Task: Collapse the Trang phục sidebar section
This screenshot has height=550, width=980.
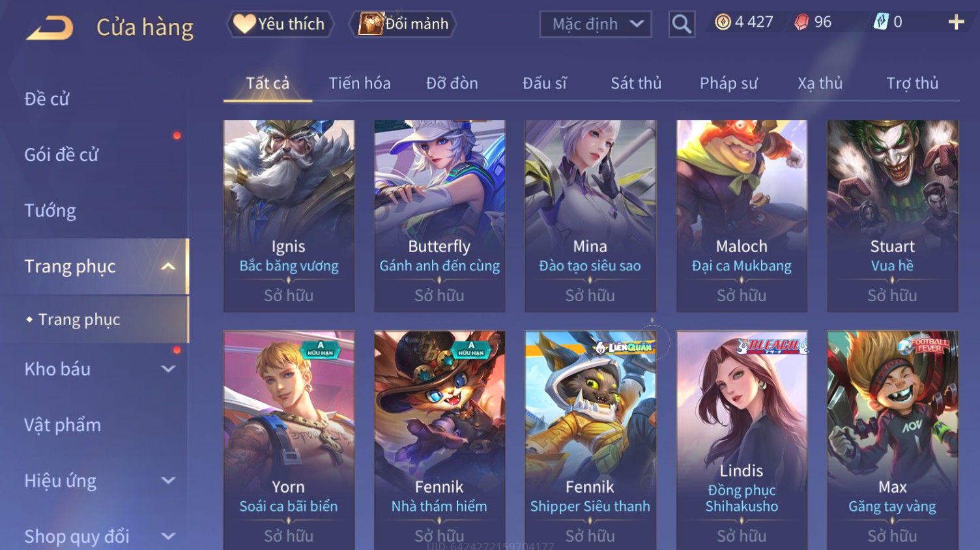Action: 168,267
